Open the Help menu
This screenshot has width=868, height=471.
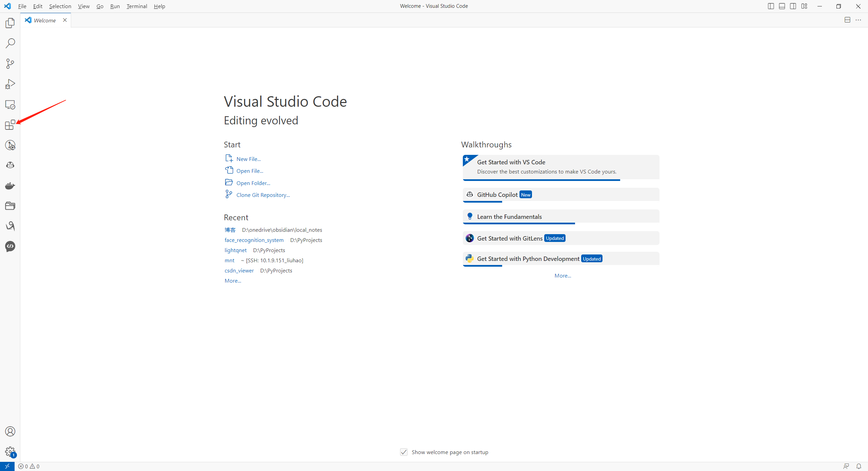point(159,6)
